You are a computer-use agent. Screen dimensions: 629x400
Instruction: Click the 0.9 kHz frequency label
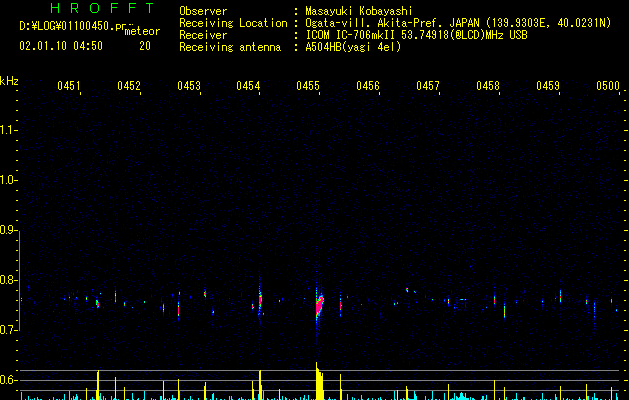pos(9,230)
